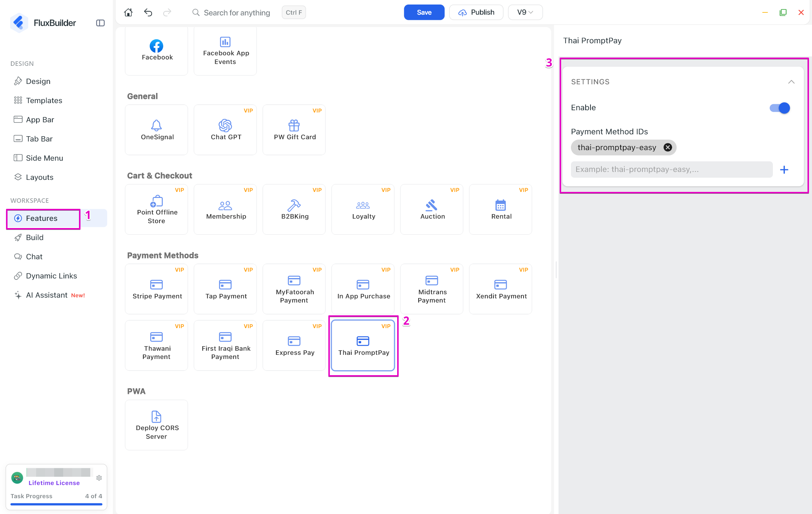Open First Iraqi Bank Payment card
The width and height of the screenshot is (812, 514).
225,345
